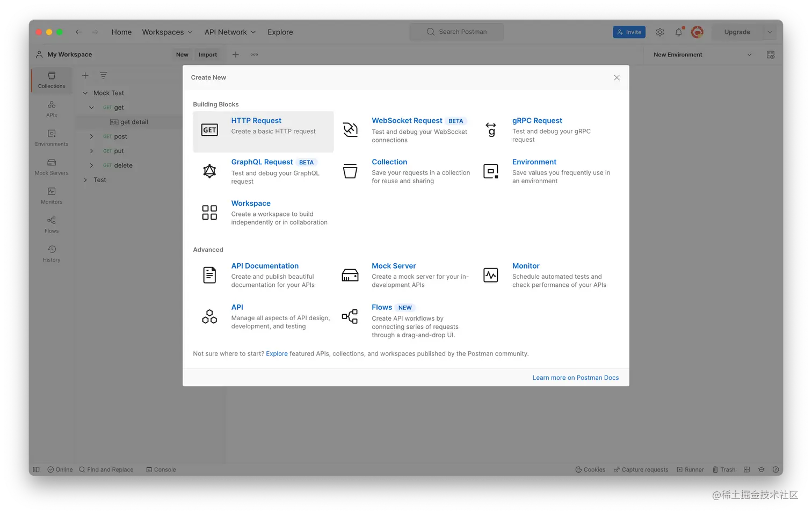The height and width of the screenshot is (514, 812).
Task: Open the Explore menu item
Action: (280, 32)
